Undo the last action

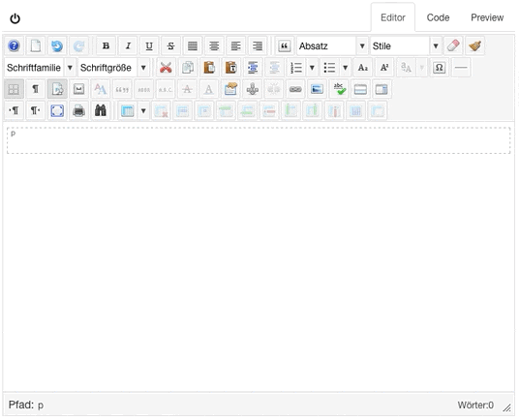coord(57,45)
